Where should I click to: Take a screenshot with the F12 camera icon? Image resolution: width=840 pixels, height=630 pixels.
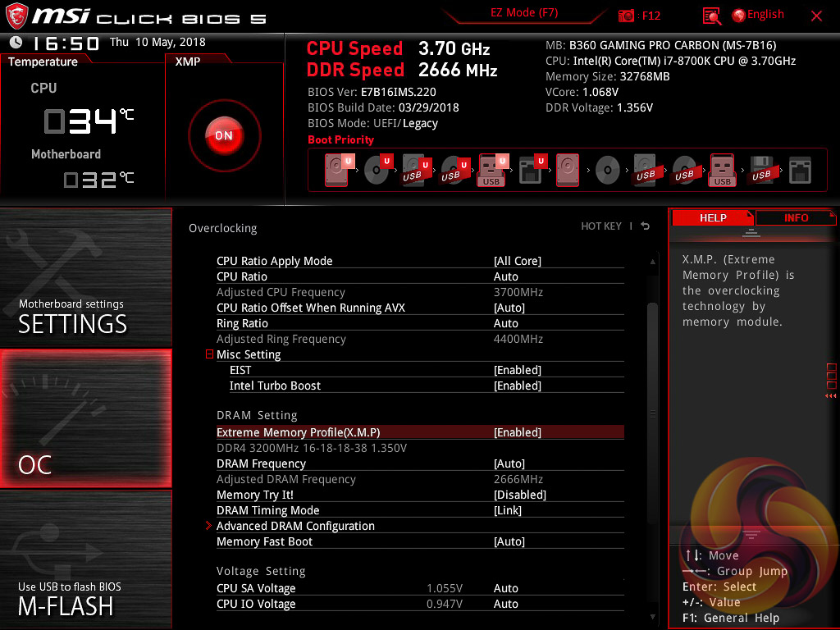pos(626,16)
